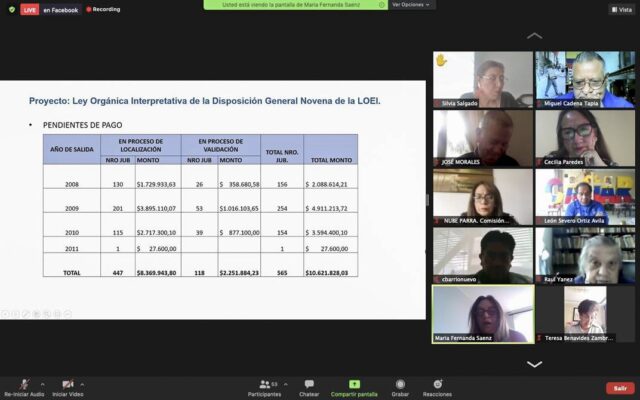The image size is (640, 400).
Task: Select Silvia Salgado's video tile
Action: 482,80
